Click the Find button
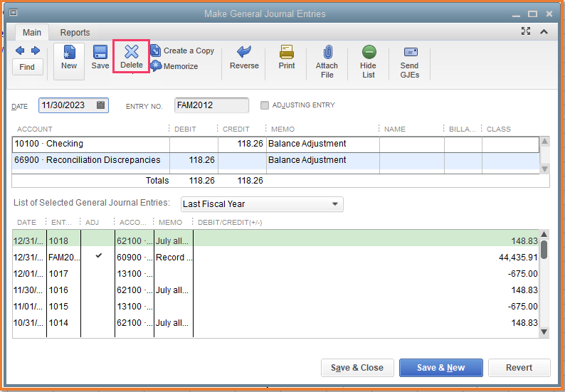Screen dimensions: 565x392 tap(27, 67)
